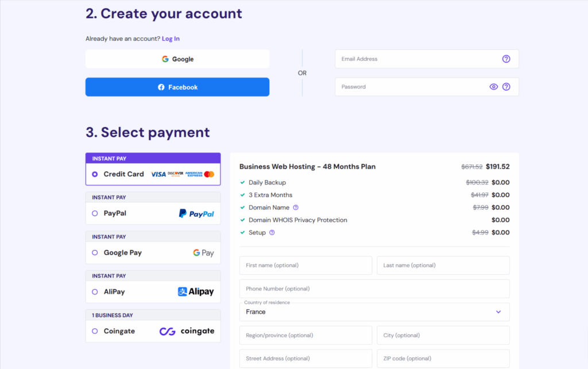The image size is (588, 369).
Task: Click the Google Pay logo
Action: click(x=203, y=253)
